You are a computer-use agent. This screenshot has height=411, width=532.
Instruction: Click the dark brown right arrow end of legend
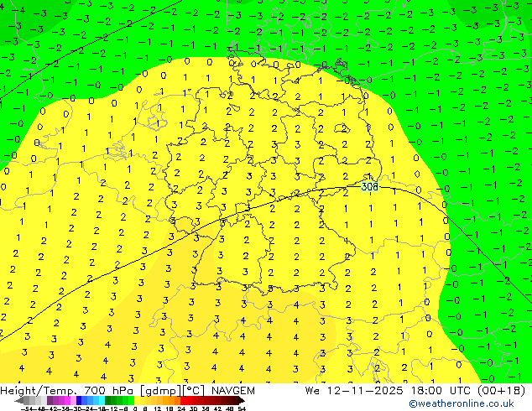click(241, 401)
